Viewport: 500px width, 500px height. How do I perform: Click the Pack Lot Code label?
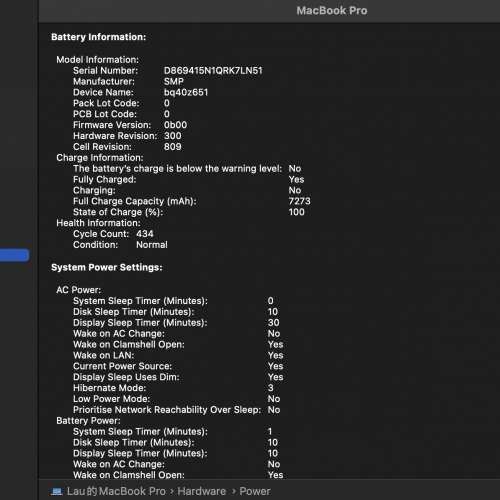pos(106,103)
